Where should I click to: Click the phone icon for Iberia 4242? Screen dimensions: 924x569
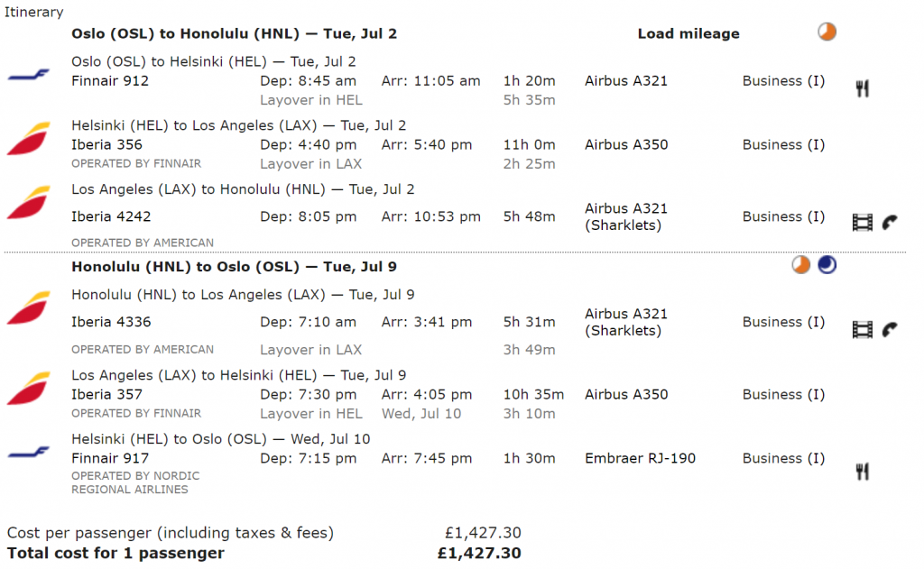(x=890, y=222)
